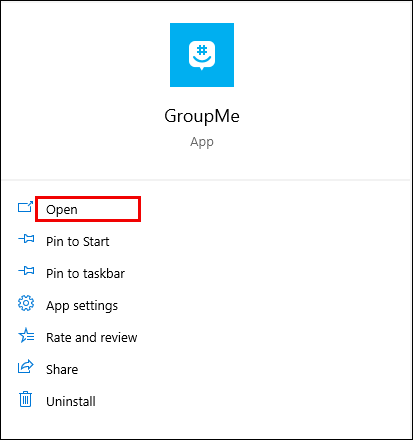Click the pin icon beside Pin to taskbar

click(26, 270)
